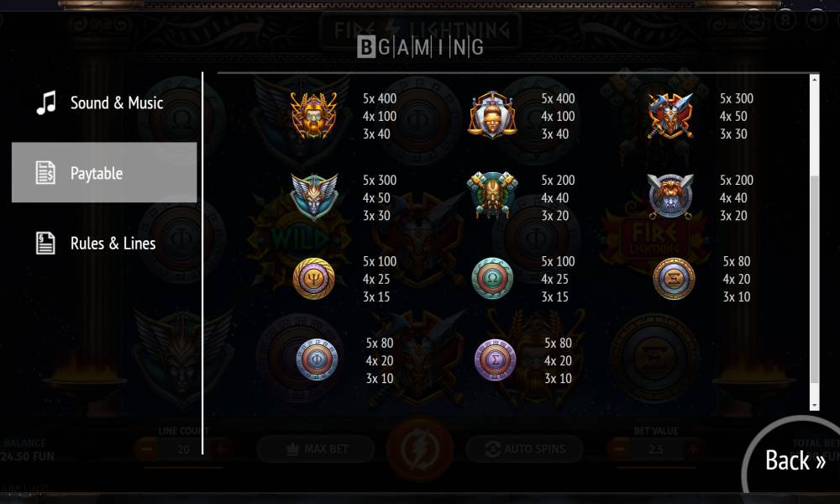840x504 pixels.
Task: Click the teal Omega coin symbol
Action: coord(492,279)
